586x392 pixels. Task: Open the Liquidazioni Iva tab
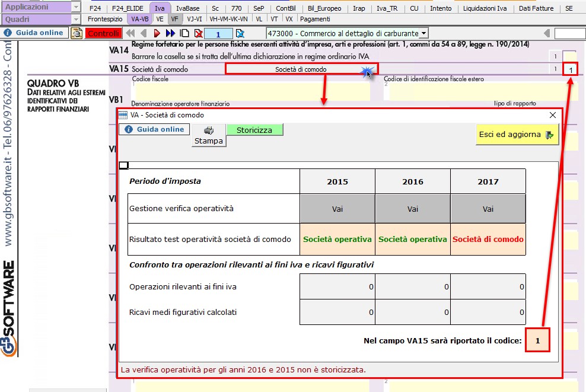point(485,8)
